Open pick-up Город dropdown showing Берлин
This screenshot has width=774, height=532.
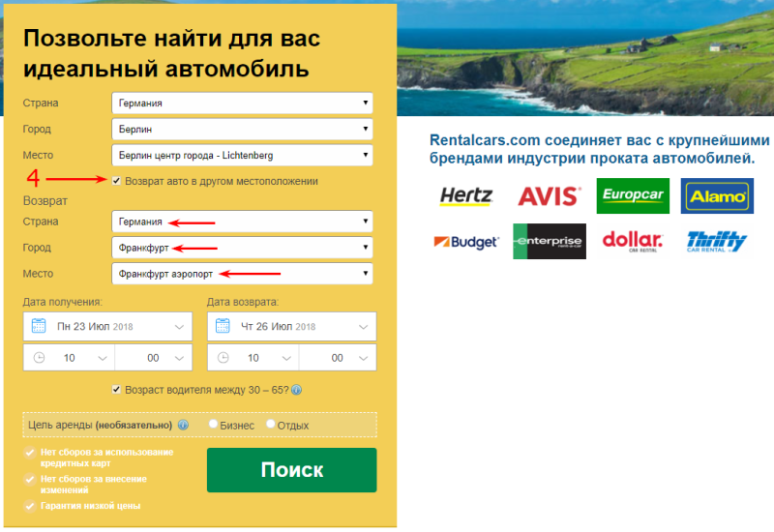(243, 130)
